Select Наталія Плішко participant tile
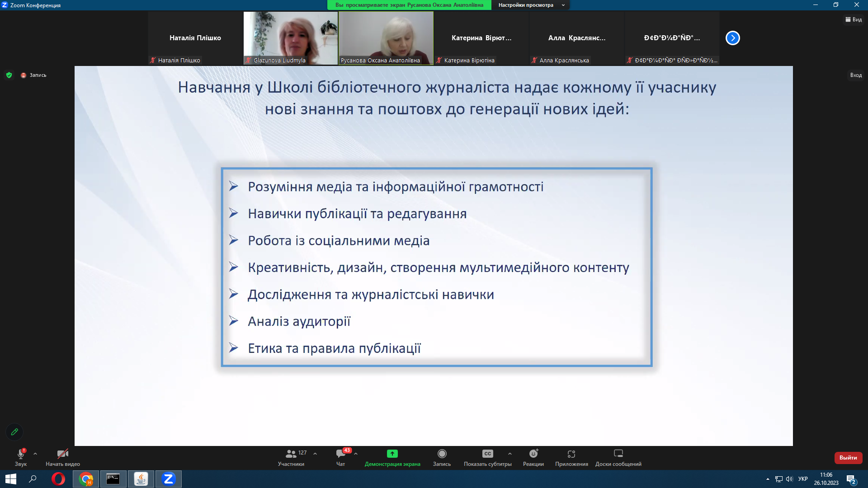Image resolution: width=868 pixels, height=488 pixels. pyautogui.click(x=195, y=38)
